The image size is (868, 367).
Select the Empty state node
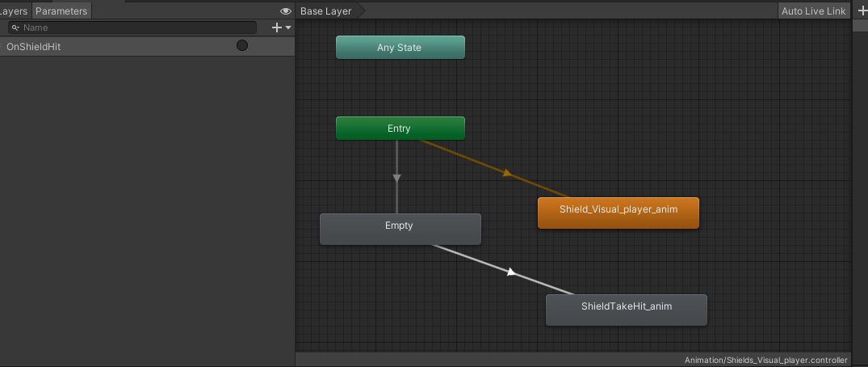pos(400,229)
